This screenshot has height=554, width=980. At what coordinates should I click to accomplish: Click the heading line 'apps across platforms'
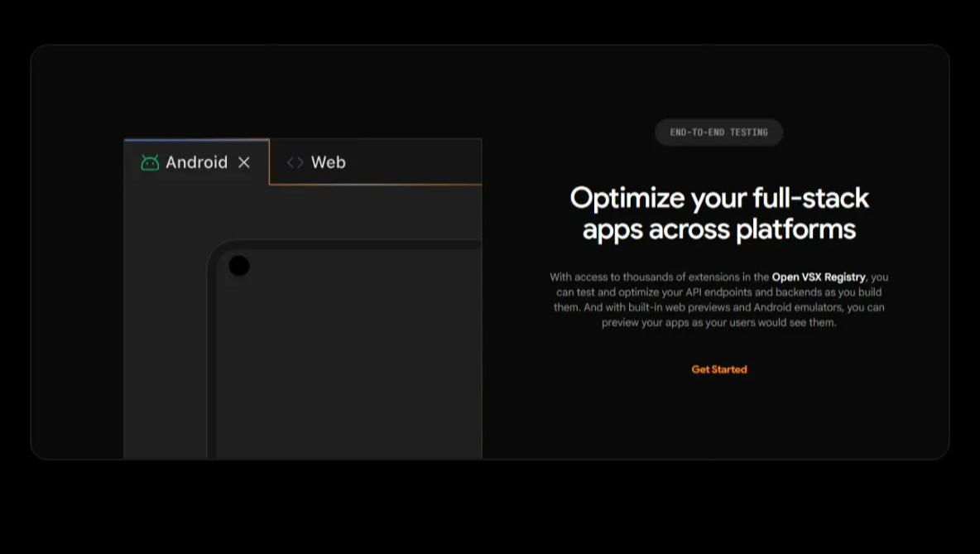(x=718, y=229)
